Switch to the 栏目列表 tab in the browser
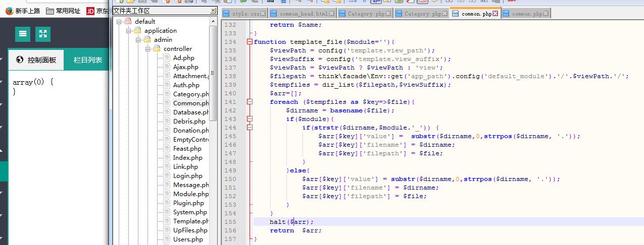The image size is (644, 245). click(x=87, y=60)
